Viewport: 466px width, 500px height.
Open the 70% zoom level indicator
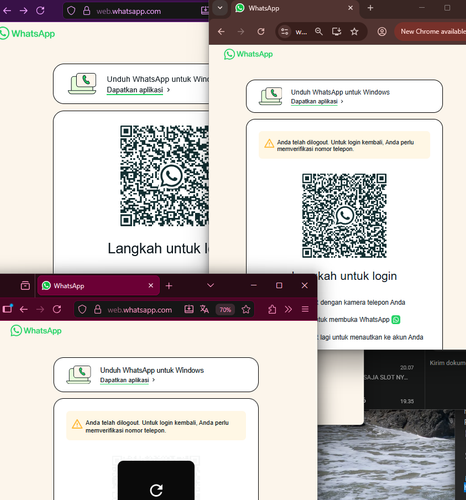tap(225, 310)
